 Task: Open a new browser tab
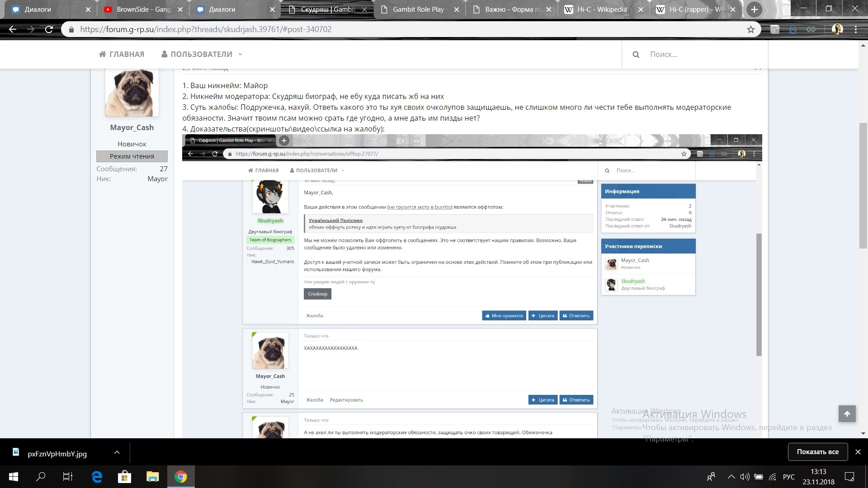pos(754,9)
